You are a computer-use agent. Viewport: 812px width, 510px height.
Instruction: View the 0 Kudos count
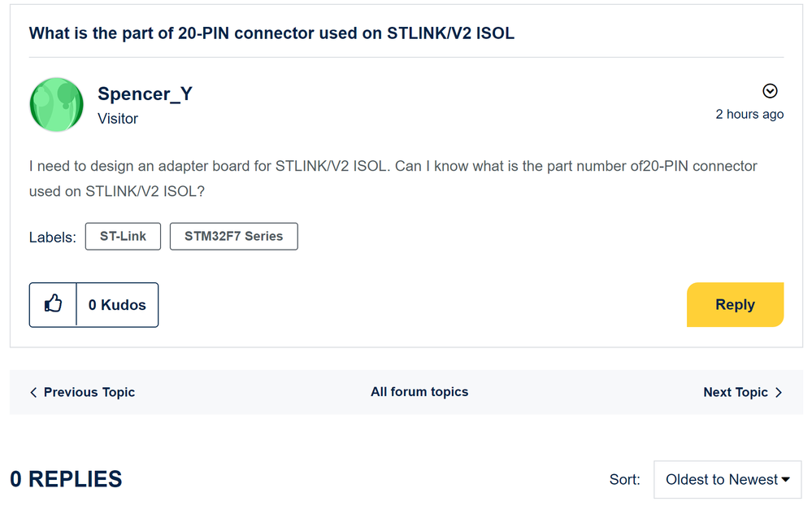click(117, 305)
